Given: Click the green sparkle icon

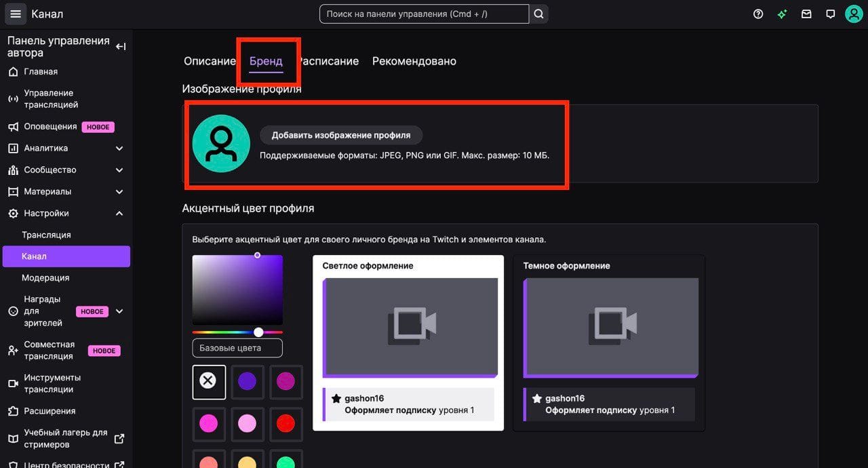Looking at the screenshot, I should point(782,14).
